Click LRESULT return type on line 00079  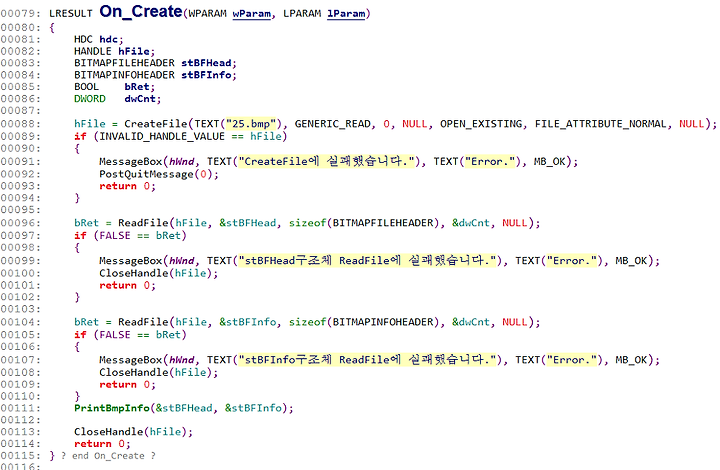point(71,14)
